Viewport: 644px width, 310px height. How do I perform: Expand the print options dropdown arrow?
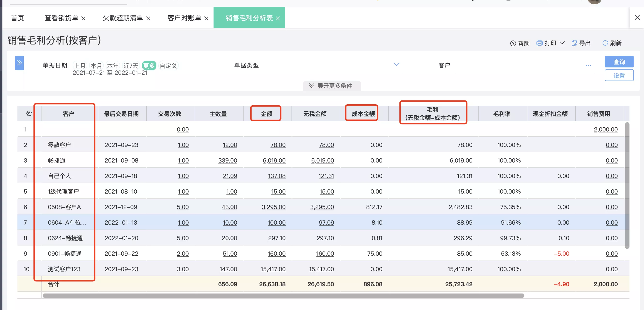pos(562,43)
